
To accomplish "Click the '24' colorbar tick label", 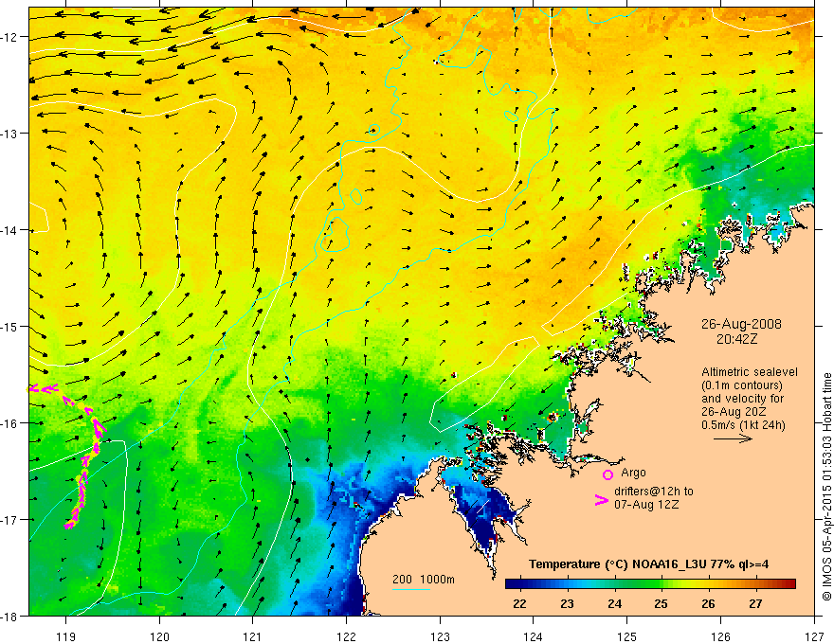I will click(614, 603).
